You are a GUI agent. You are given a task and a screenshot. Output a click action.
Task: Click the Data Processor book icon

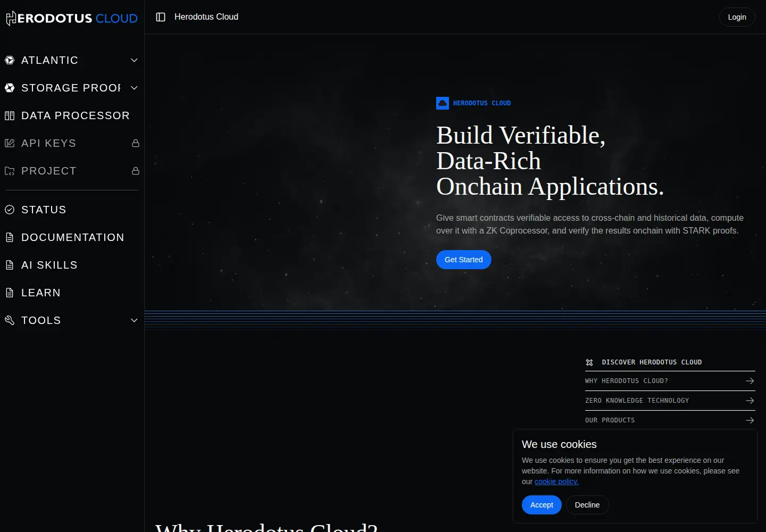point(10,115)
